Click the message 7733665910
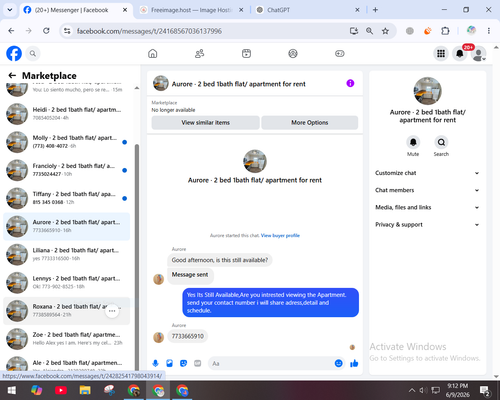The height and width of the screenshot is (400, 500). (x=188, y=336)
